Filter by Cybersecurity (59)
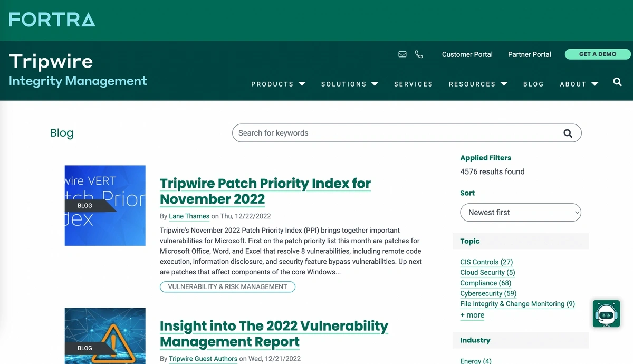This screenshot has width=633, height=364. [488, 294]
